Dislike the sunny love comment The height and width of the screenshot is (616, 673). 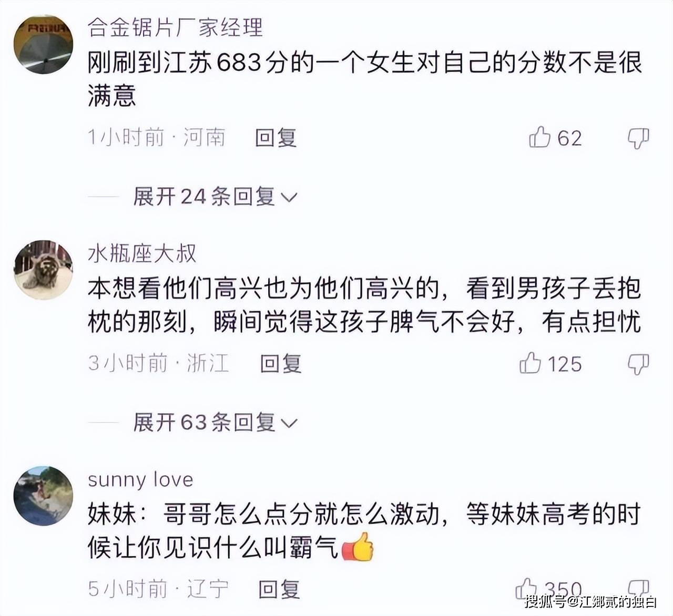point(638,589)
